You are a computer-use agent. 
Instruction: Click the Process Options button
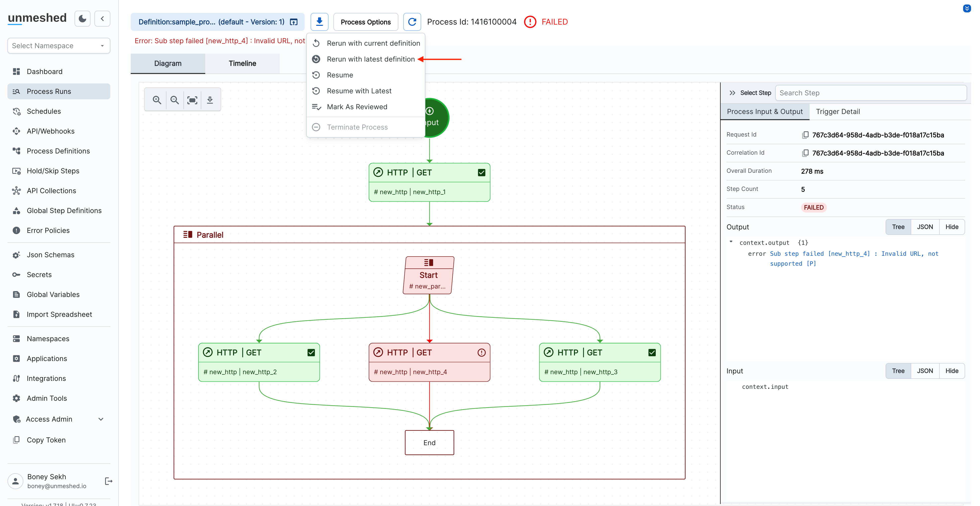[x=366, y=22]
